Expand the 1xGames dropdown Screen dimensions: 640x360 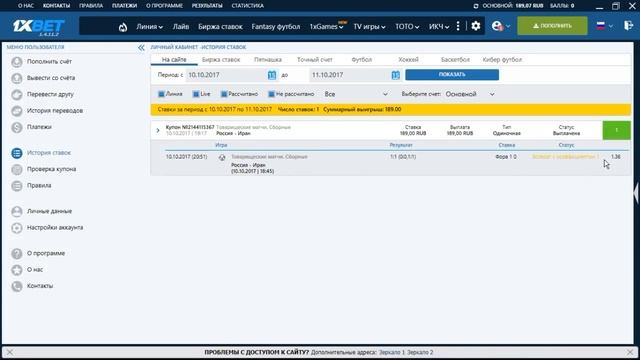(x=326, y=27)
